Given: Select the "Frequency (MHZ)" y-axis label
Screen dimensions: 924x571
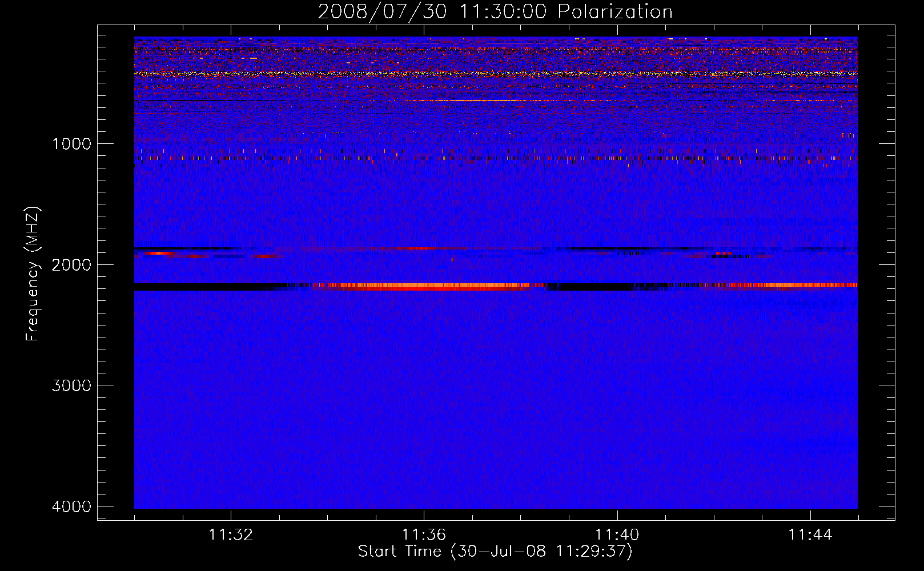Looking at the screenshot, I should (x=33, y=274).
